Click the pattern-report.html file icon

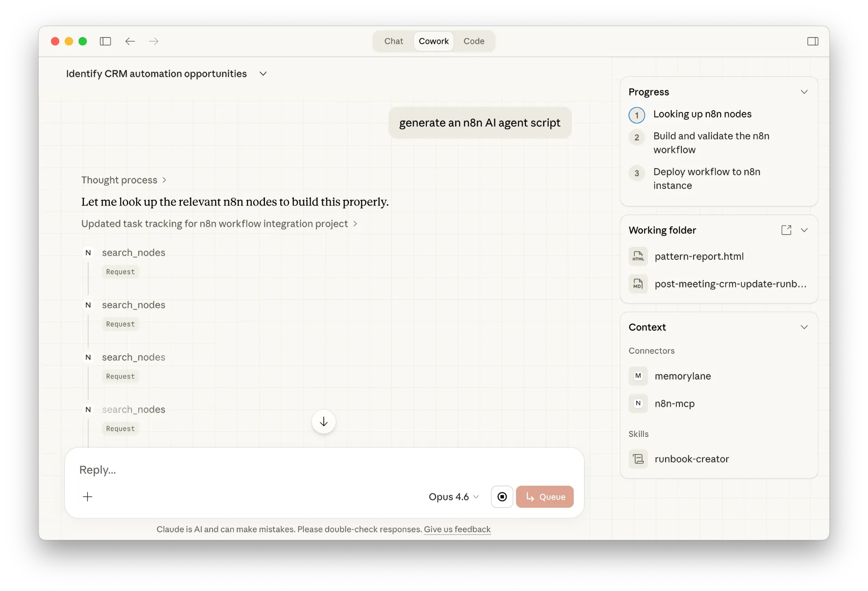tap(638, 256)
